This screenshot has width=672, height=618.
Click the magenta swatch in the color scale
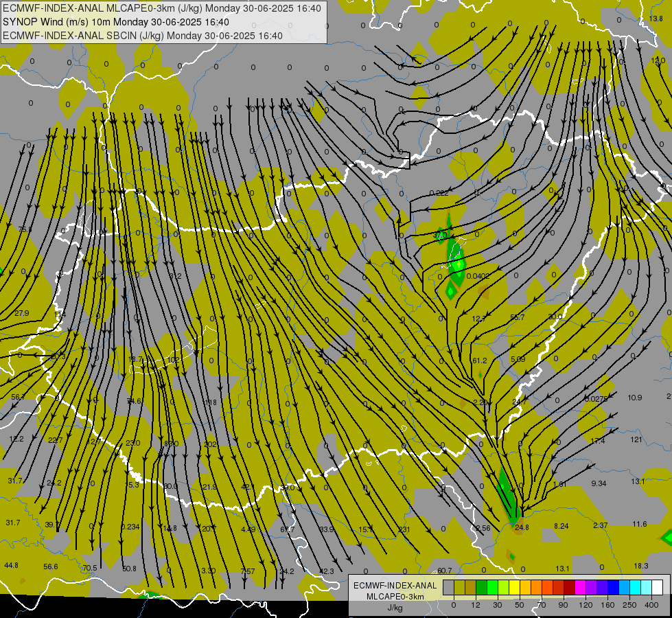pos(581,588)
